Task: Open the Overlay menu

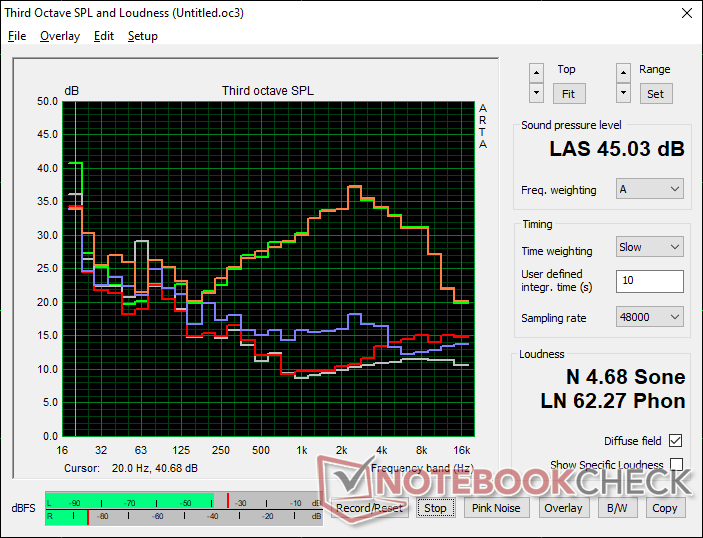Action: (60, 36)
